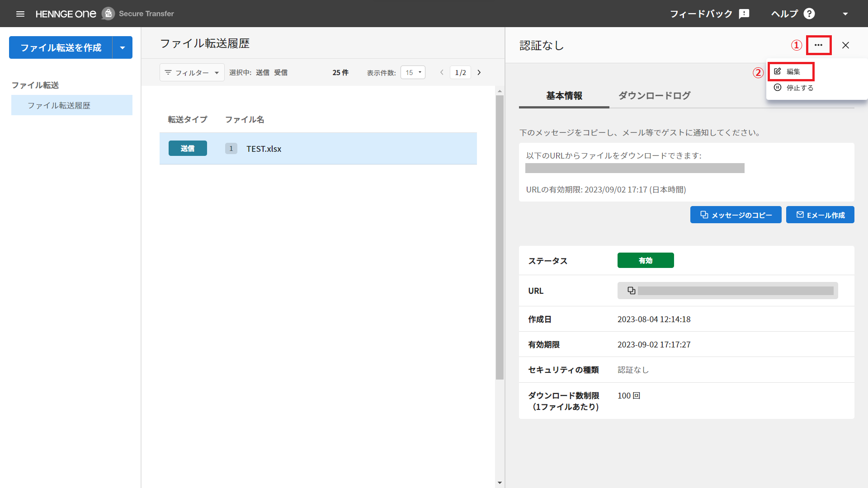
Task: Open the フィルター dropdown
Action: [x=192, y=72]
